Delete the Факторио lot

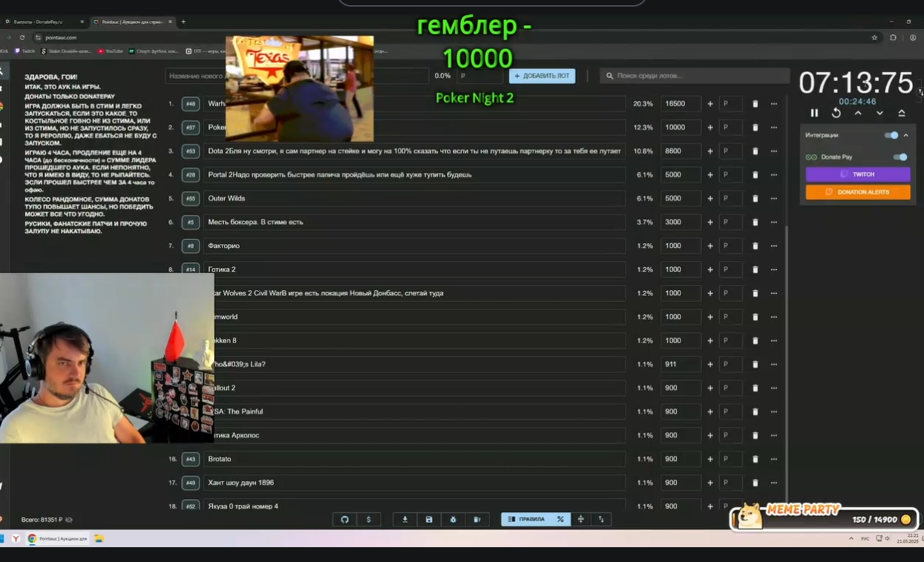(x=756, y=246)
